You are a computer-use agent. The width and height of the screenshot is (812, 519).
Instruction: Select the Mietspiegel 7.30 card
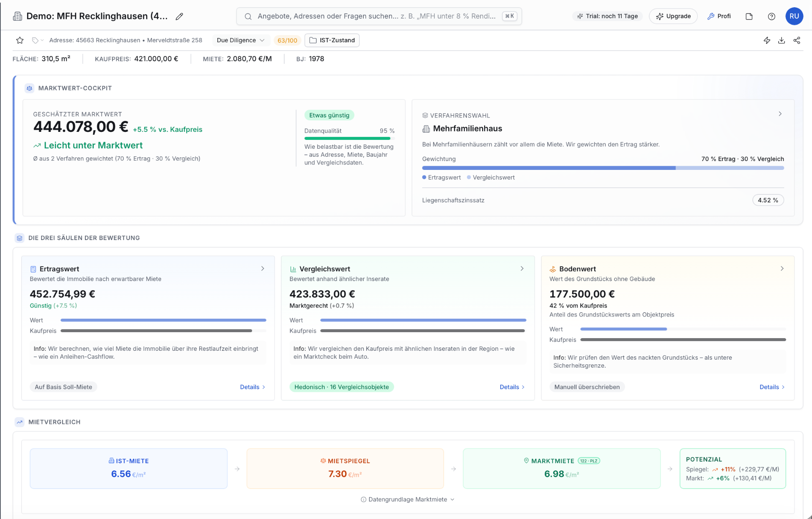345,468
